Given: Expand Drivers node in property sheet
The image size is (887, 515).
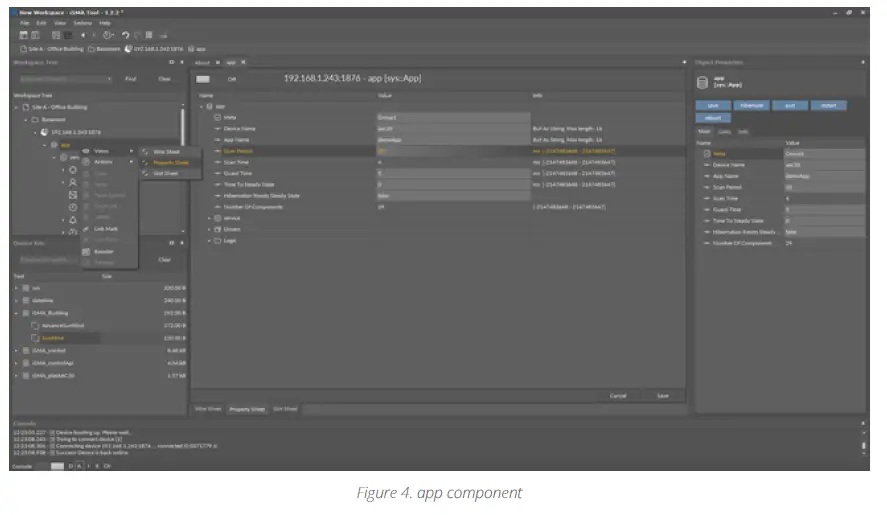Looking at the screenshot, I should click(209, 229).
